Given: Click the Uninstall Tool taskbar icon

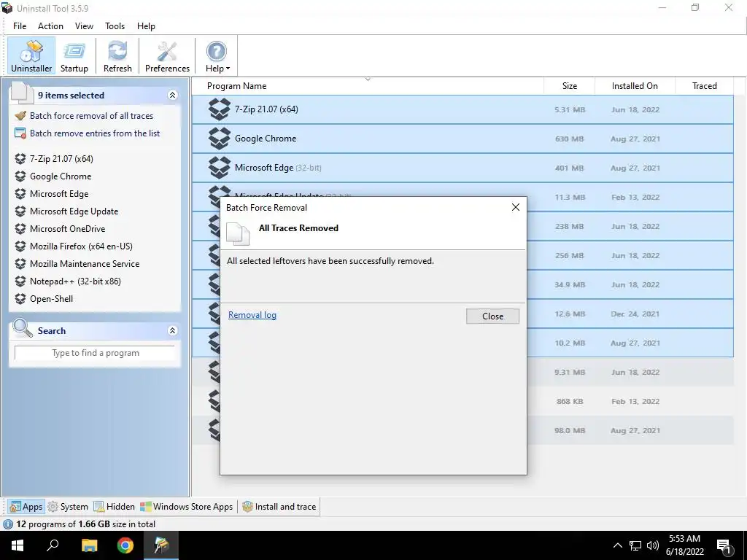Looking at the screenshot, I should click(161, 545).
